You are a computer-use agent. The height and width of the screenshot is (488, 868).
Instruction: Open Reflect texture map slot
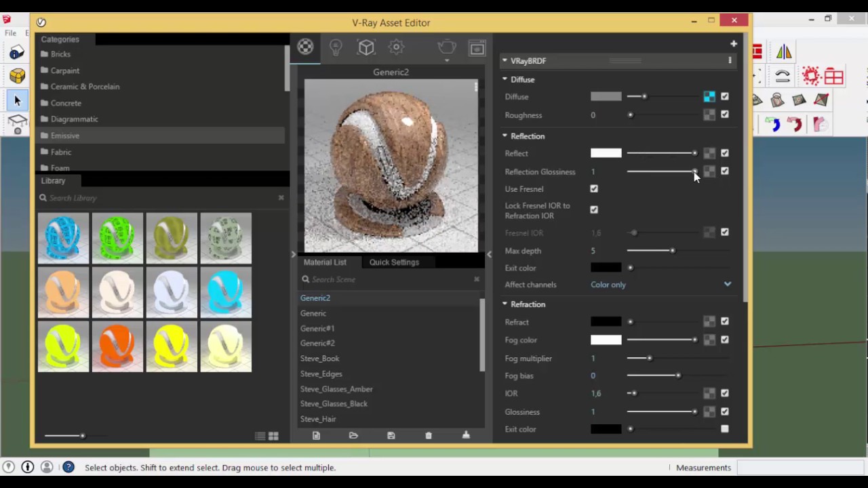coord(709,153)
